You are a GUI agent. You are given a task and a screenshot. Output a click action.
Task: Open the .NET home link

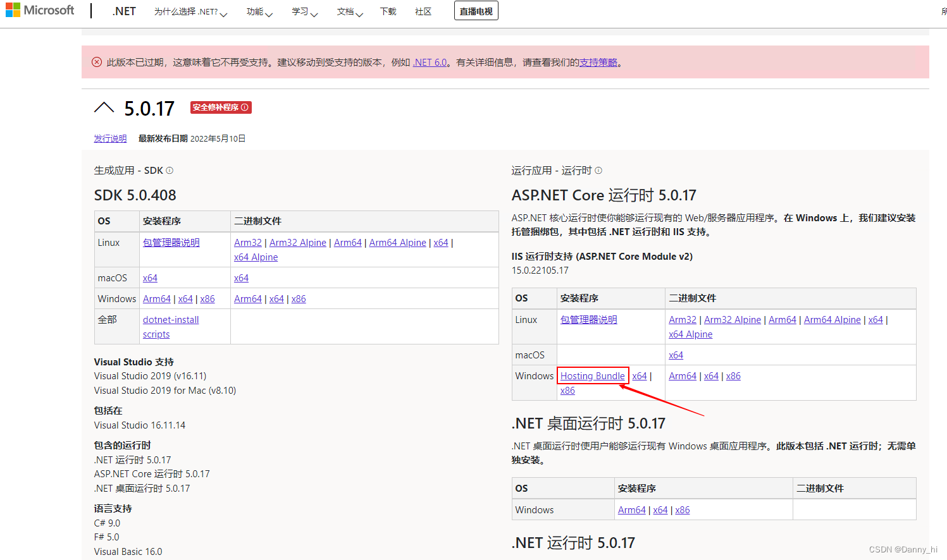pos(124,11)
